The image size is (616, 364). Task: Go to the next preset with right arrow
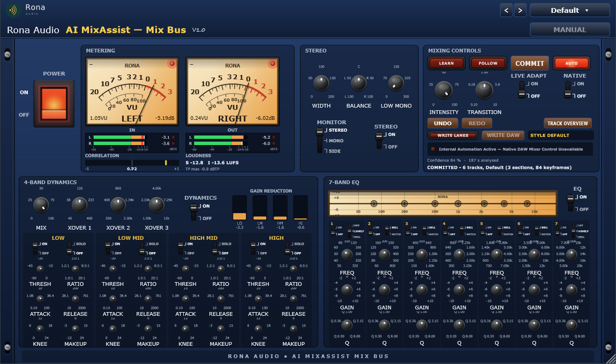[x=520, y=10]
